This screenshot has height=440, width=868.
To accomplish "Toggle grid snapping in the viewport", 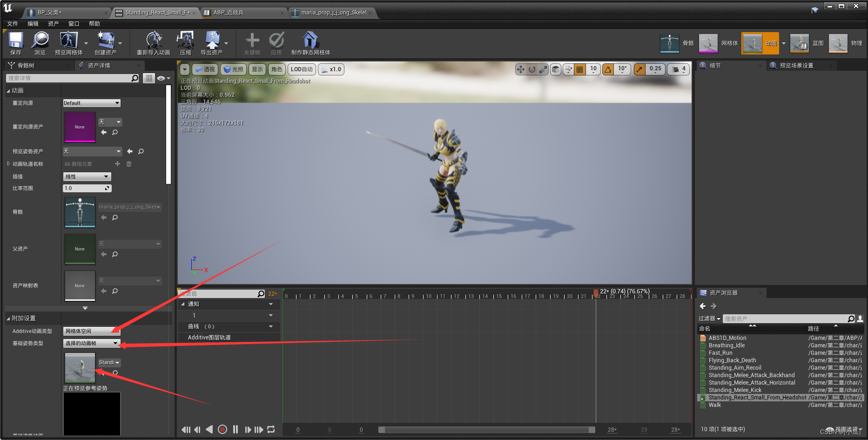I will [x=580, y=69].
